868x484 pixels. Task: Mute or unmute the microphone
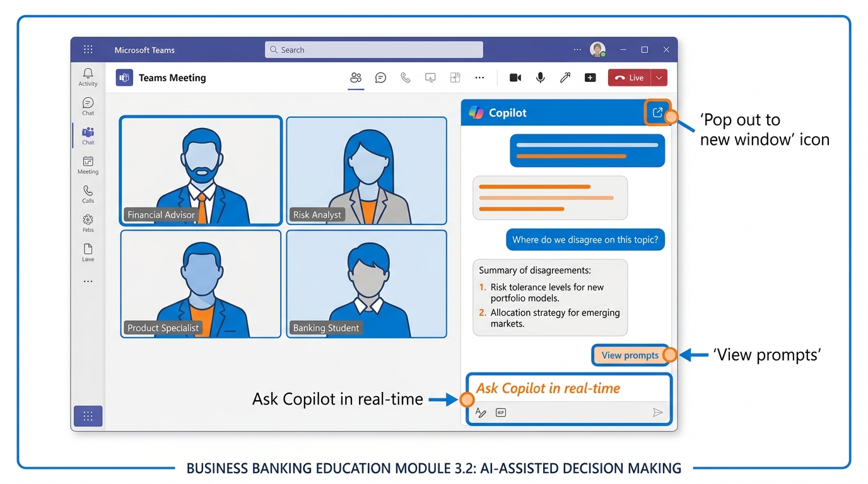(x=540, y=78)
